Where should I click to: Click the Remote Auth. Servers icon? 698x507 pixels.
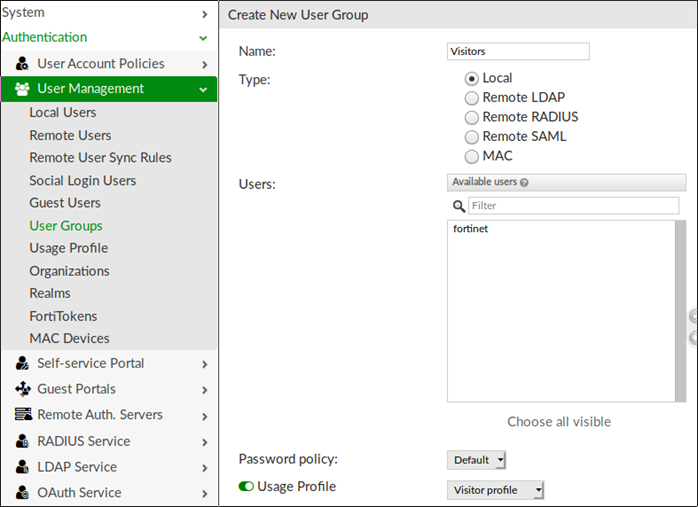tap(22, 415)
